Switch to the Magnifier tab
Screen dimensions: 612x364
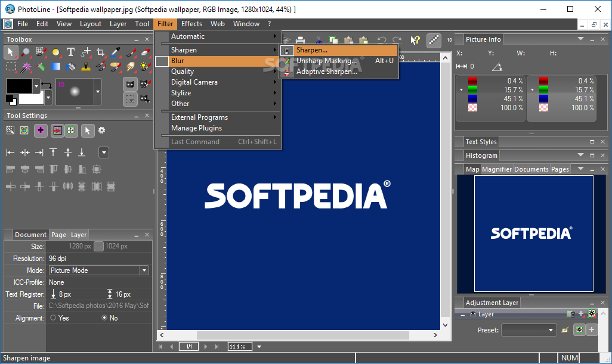[x=497, y=169]
